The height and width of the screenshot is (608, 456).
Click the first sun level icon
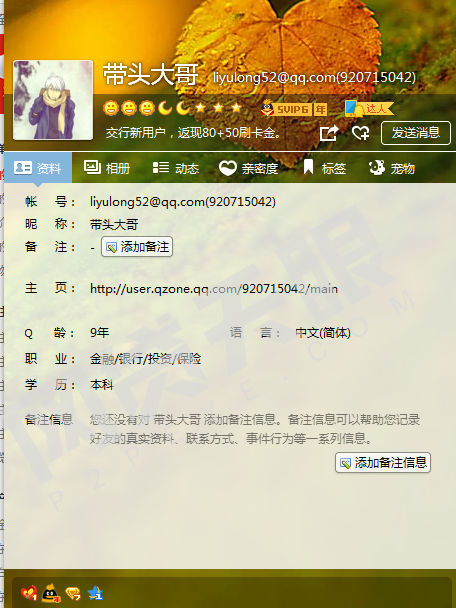(111, 108)
